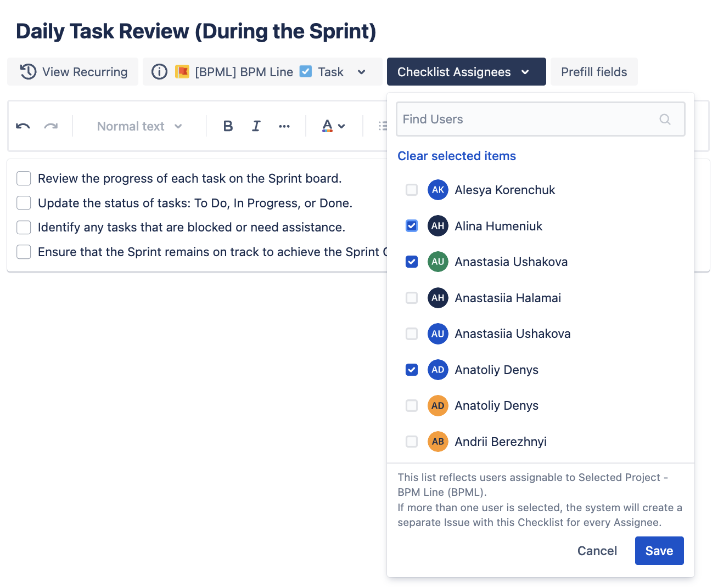
Task: Click the list icon in editor toolbar
Action: [x=383, y=126]
